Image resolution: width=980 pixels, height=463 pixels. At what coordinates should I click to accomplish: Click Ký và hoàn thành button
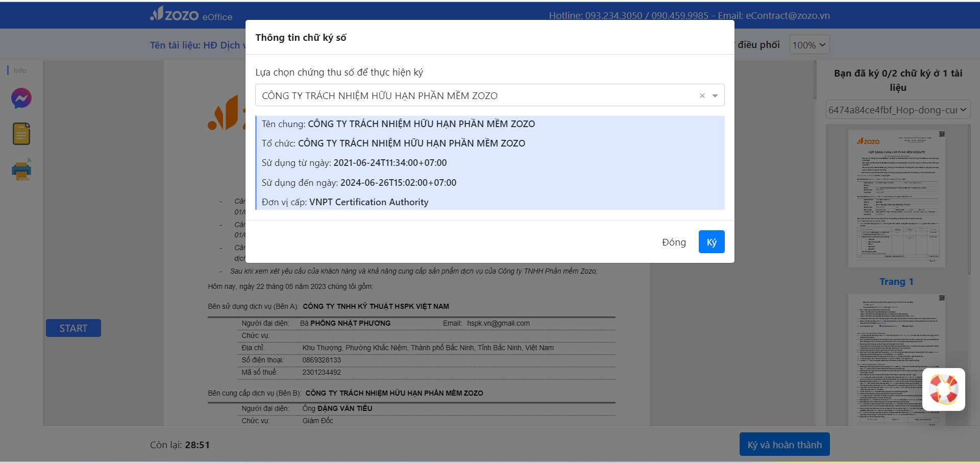coord(785,445)
